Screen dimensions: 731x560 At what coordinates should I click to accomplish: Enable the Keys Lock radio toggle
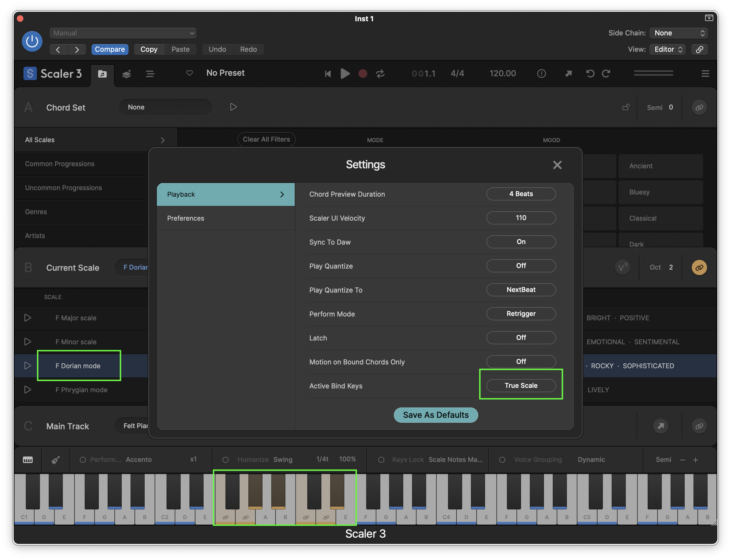pos(381,460)
